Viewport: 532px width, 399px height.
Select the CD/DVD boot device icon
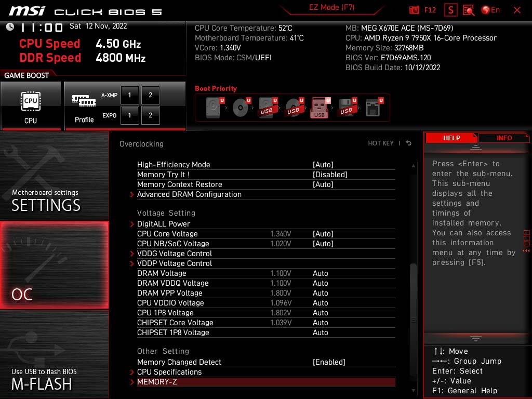pyautogui.click(x=241, y=108)
